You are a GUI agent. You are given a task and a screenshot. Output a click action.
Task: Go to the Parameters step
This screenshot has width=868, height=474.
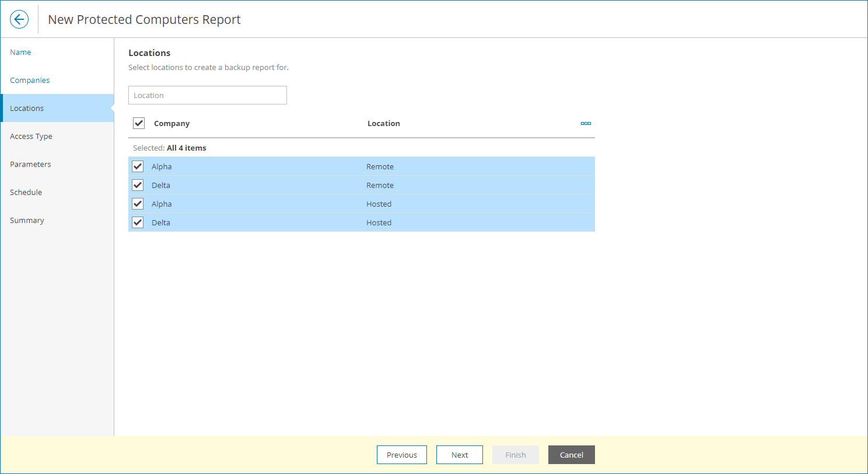(x=57, y=164)
